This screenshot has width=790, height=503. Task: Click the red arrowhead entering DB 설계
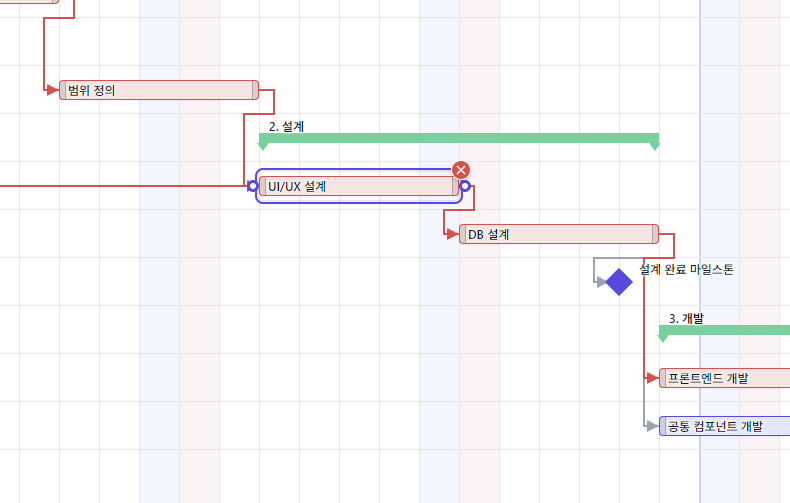[x=452, y=234]
